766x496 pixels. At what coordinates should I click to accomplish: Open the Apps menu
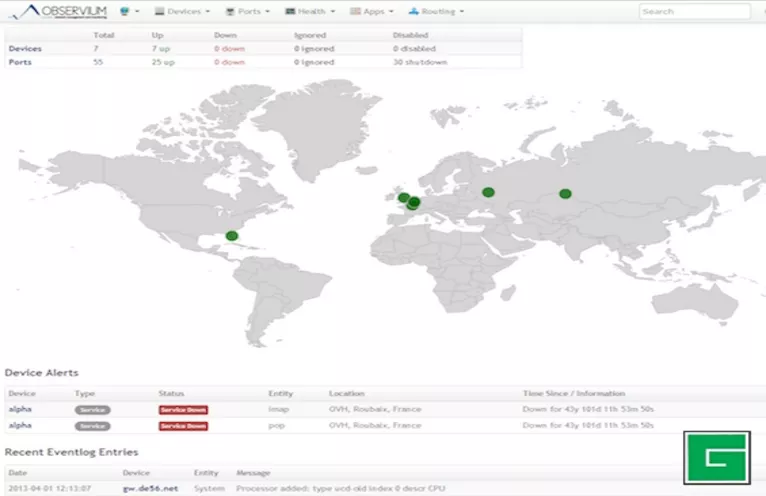[371, 12]
